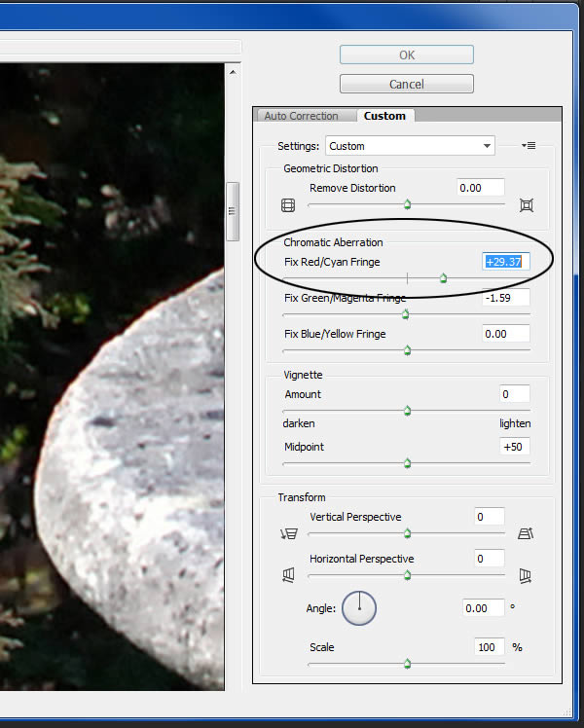The height and width of the screenshot is (728, 584).
Task: Click the Fix Green/Magenta Fringe value field
Action: tap(506, 298)
